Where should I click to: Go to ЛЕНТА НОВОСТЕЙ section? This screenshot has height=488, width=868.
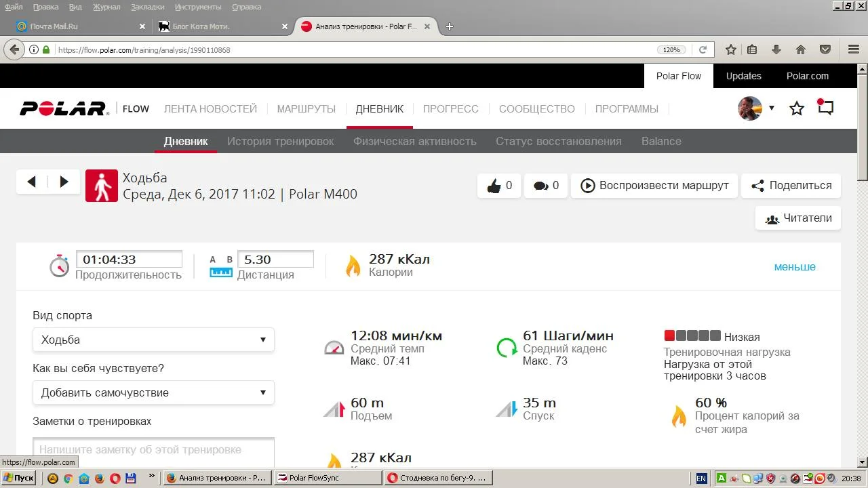(211, 108)
